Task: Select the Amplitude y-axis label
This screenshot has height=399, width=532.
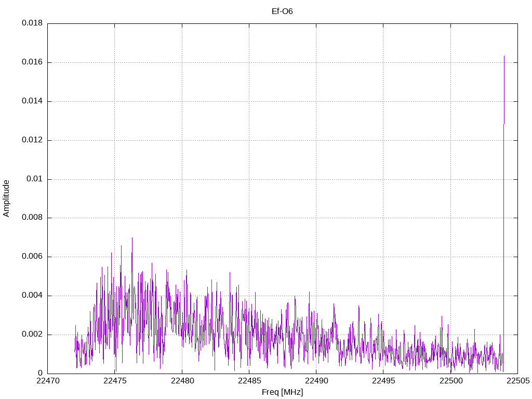Action: pyautogui.click(x=6, y=198)
